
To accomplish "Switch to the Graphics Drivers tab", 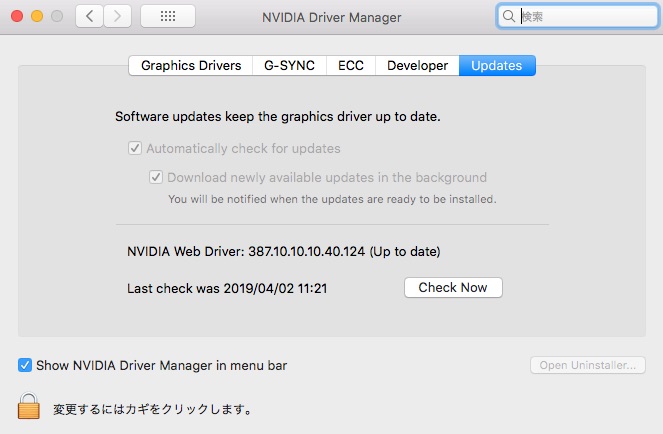I will [191, 66].
